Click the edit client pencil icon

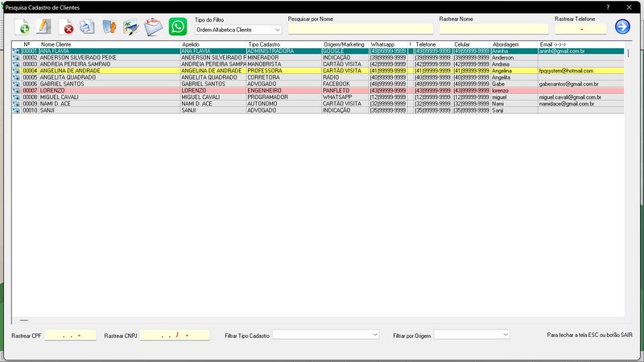coord(45,28)
